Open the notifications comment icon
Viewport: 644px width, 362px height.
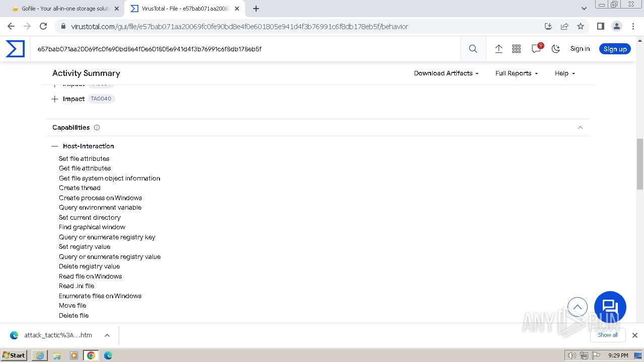click(536, 49)
